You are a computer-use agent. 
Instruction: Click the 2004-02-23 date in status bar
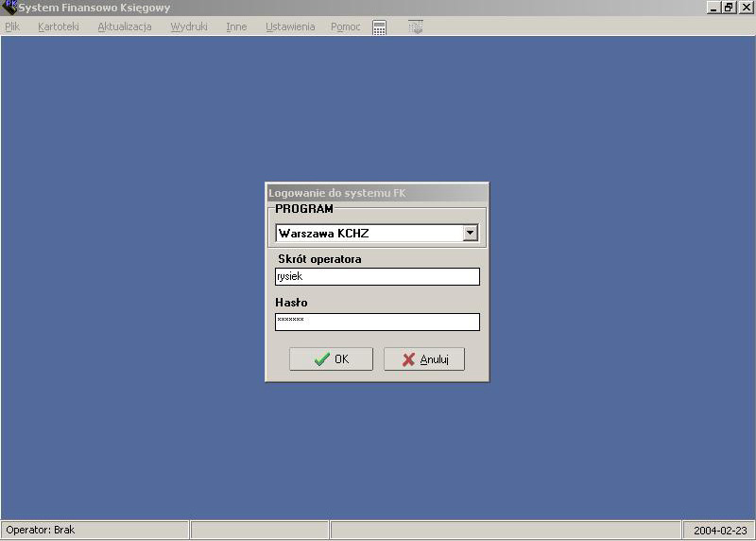point(719,531)
